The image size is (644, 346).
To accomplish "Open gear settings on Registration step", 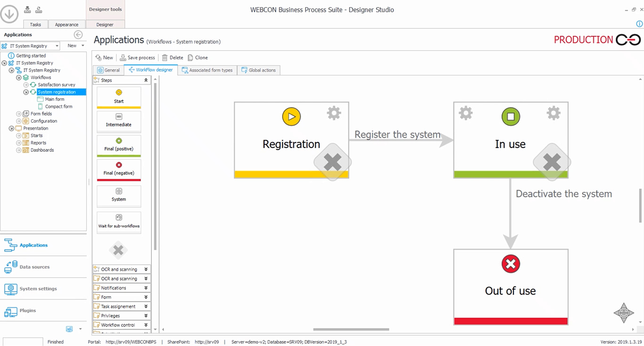I will (334, 113).
